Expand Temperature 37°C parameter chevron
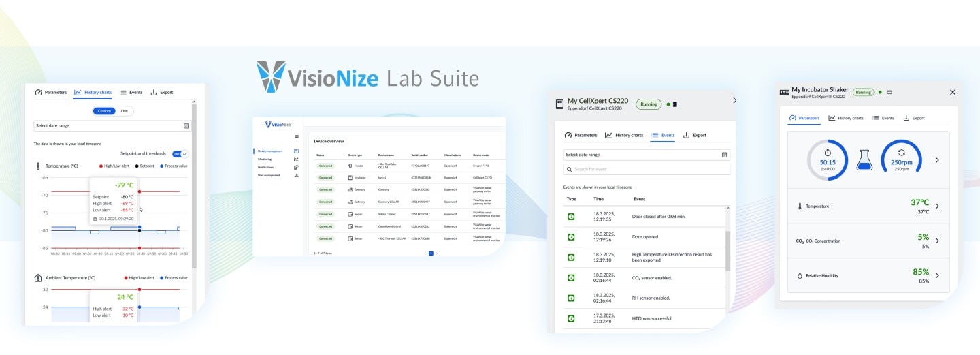This screenshot has width=980, height=355. (937, 206)
